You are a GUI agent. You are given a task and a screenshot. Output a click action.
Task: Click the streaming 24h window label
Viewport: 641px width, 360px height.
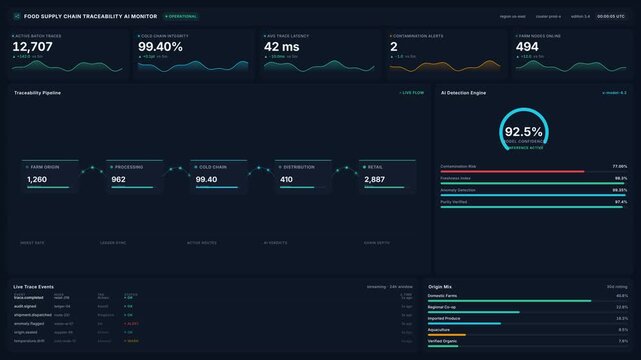(x=390, y=287)
